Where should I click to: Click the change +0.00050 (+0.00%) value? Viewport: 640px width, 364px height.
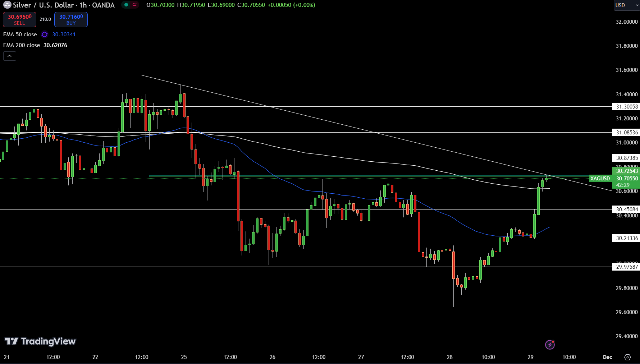(x=291, y=5)
